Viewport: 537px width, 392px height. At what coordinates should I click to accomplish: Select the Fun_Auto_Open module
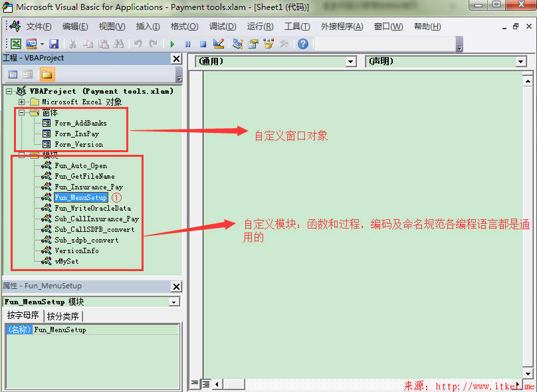pyautogui.click(x=81, y=165)
